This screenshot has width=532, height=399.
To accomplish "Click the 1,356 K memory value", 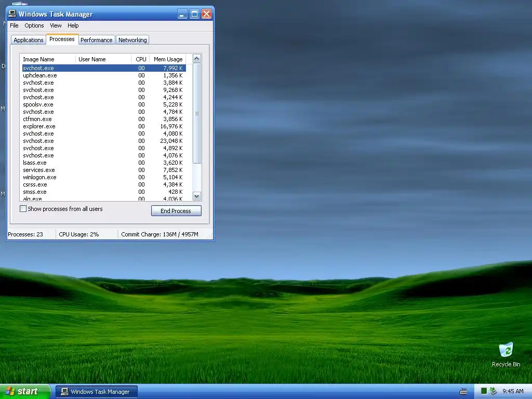I will point(172,75).
